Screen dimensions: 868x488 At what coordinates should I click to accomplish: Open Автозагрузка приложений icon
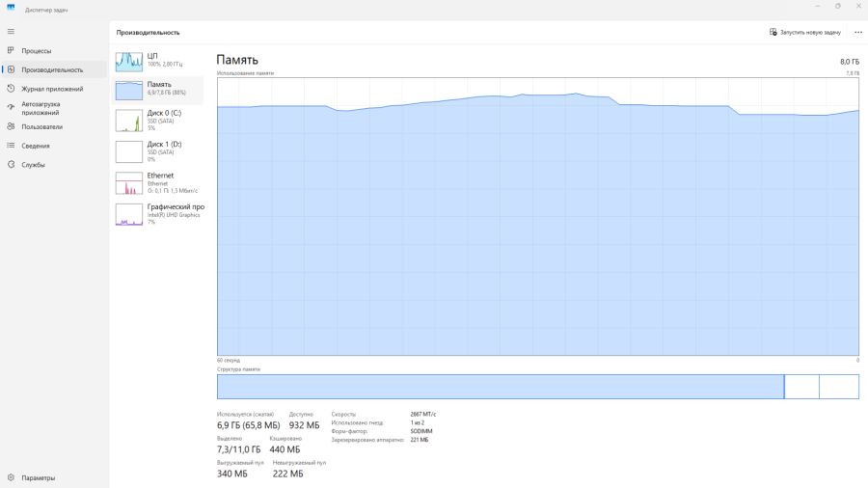11,108
